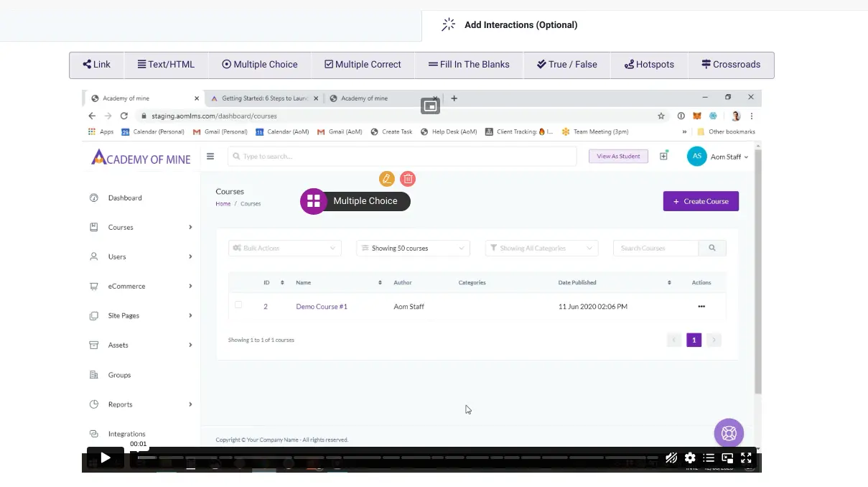Image resolution: width=868 pixels, height=487 pixels.
Task: Unmute the crossed-out speaker icon
Action: [671, 458]
